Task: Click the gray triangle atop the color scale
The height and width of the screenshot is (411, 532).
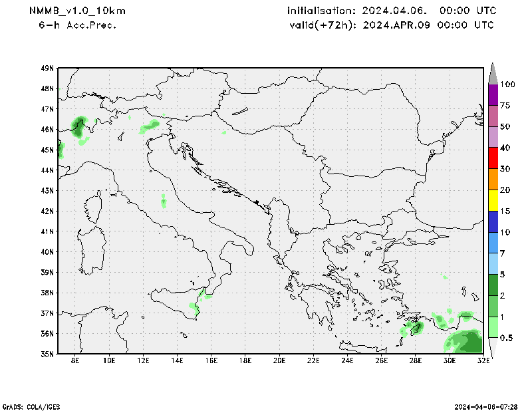Action: pos(493,73)
